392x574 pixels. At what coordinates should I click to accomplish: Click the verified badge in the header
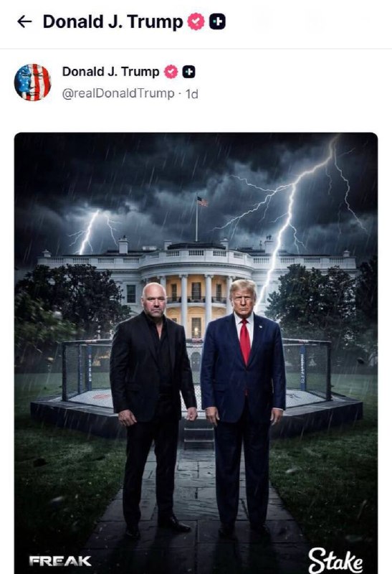(196, 22)
